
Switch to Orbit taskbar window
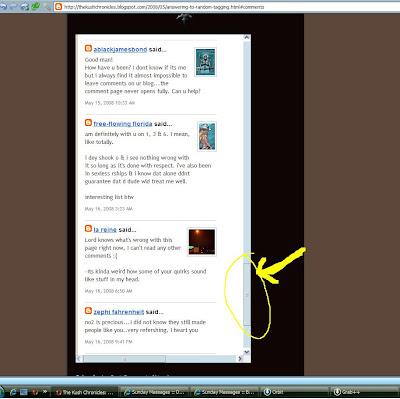294,392
